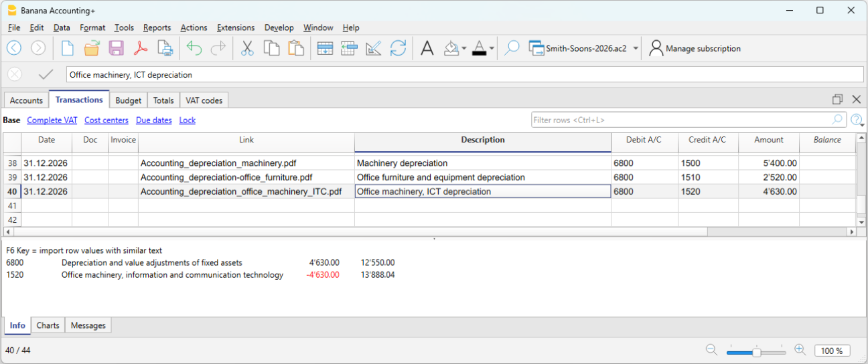Select Machinery depreciation description cell
The width and height of the screenshot is (868, 364).
tap(483, 163)
